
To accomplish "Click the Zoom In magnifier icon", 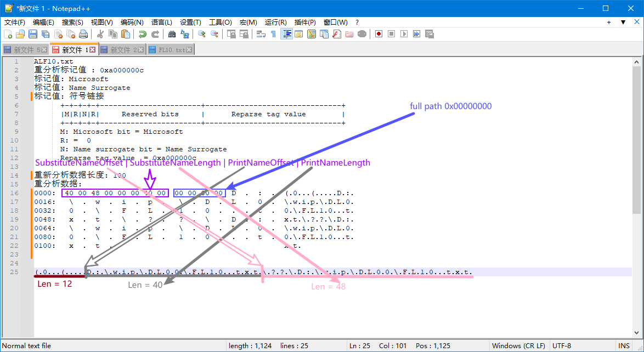I will coord(201,34).
